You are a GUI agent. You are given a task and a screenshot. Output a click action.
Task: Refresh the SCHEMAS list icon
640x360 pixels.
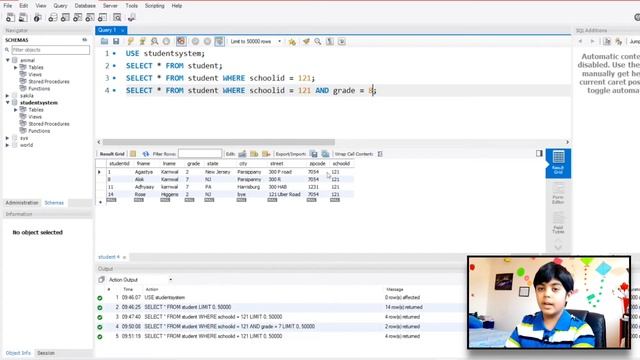84,40
